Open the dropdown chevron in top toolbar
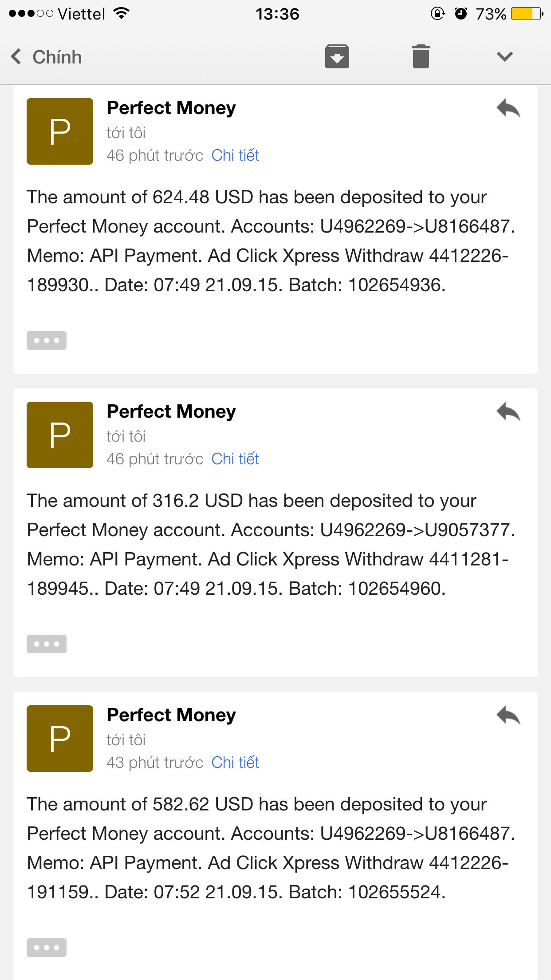 click(x=504, y=56)
